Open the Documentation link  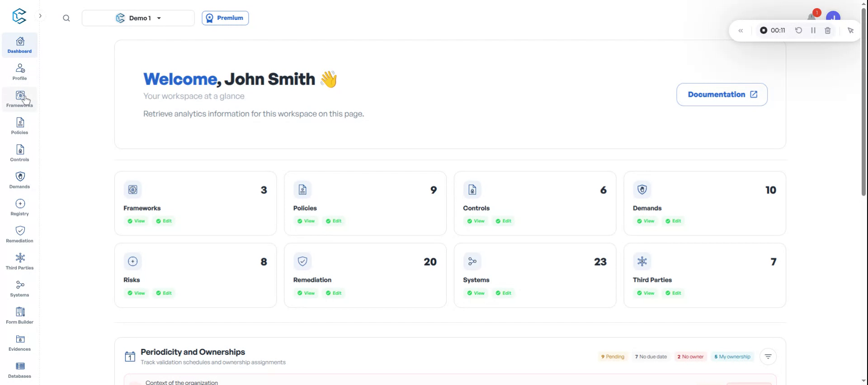(722, 94)
